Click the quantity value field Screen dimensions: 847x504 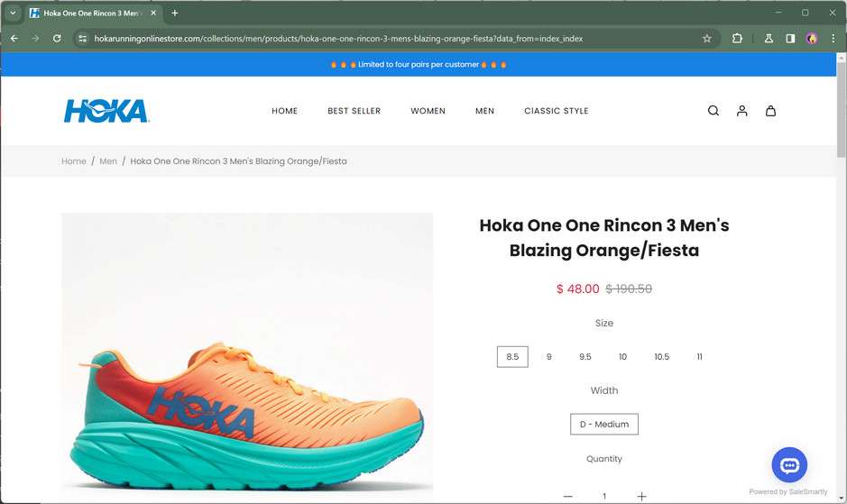(x=604, y=496)
